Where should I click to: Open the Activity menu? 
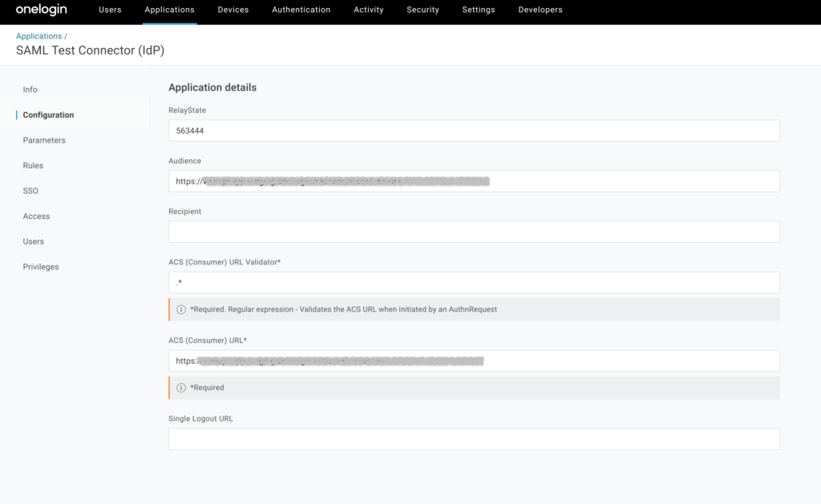tap(369, 10)
